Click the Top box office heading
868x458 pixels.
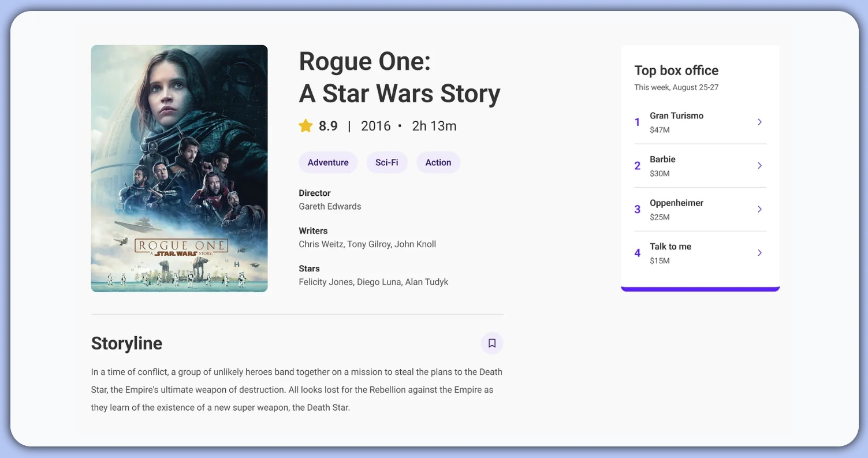676,70
